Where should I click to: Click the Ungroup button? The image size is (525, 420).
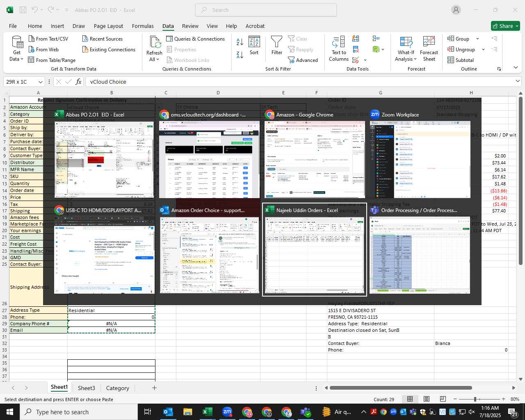[x=461, y=49]
